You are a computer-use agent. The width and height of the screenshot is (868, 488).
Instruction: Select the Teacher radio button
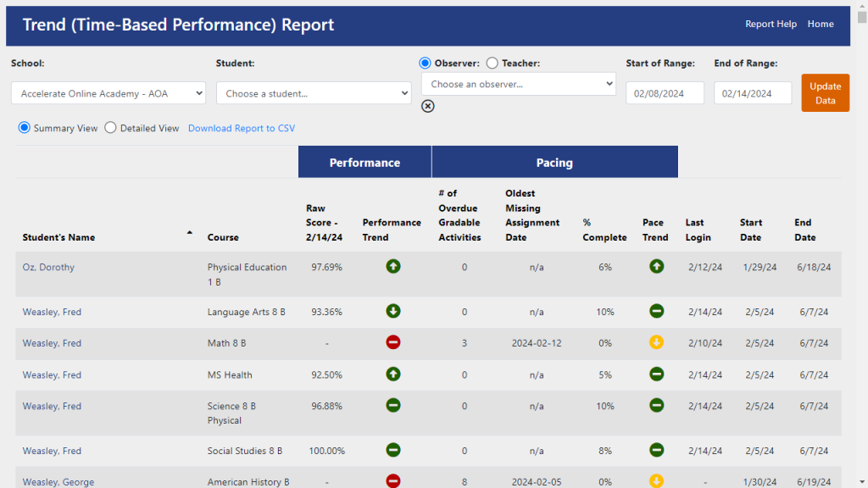pos(492,63)
